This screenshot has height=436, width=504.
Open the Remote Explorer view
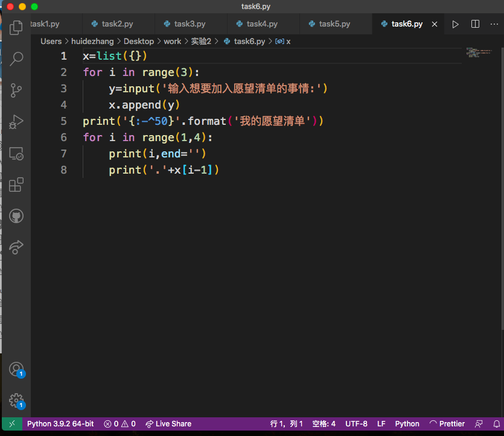[x=16, y=153]
